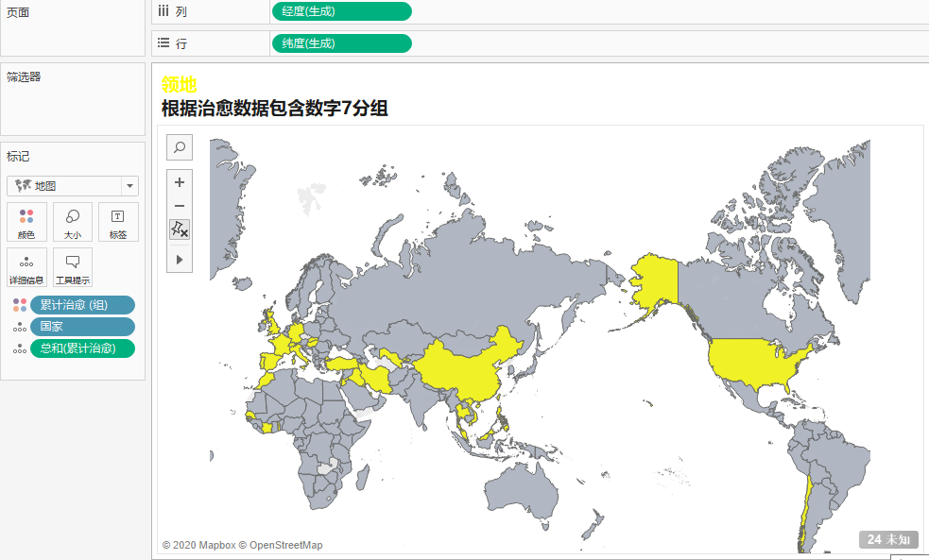The image size is (929, 560).
Task: Select 经度(生成) pill on columns shelf
Action: (x=341, y=11)
